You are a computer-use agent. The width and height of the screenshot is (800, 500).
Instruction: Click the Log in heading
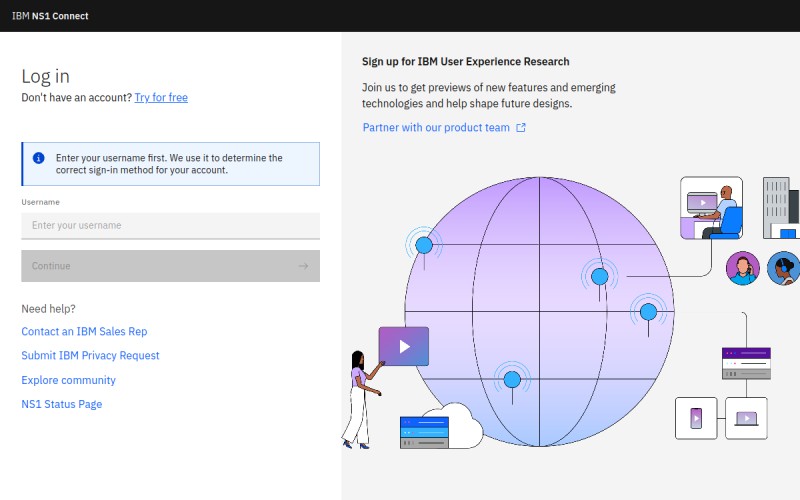[x=45, y=77]
